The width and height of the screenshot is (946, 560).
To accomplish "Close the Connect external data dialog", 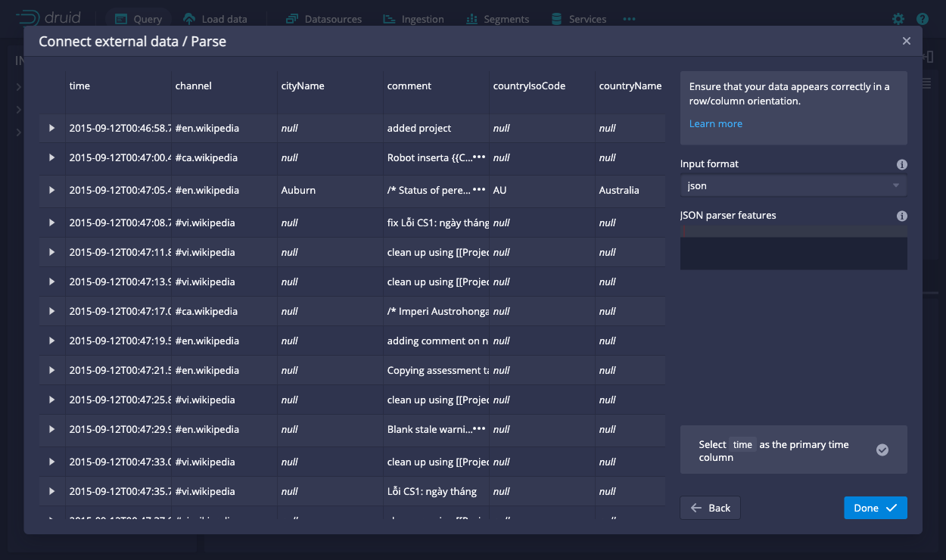I will coord(906,41).
